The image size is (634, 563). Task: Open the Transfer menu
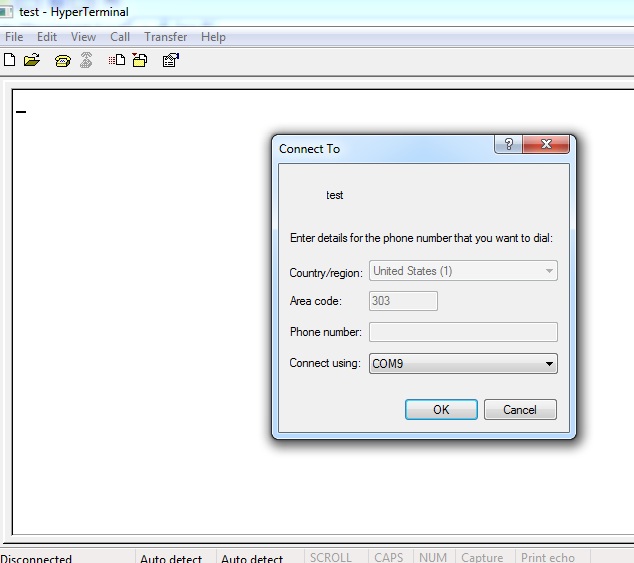pos(165,37)
